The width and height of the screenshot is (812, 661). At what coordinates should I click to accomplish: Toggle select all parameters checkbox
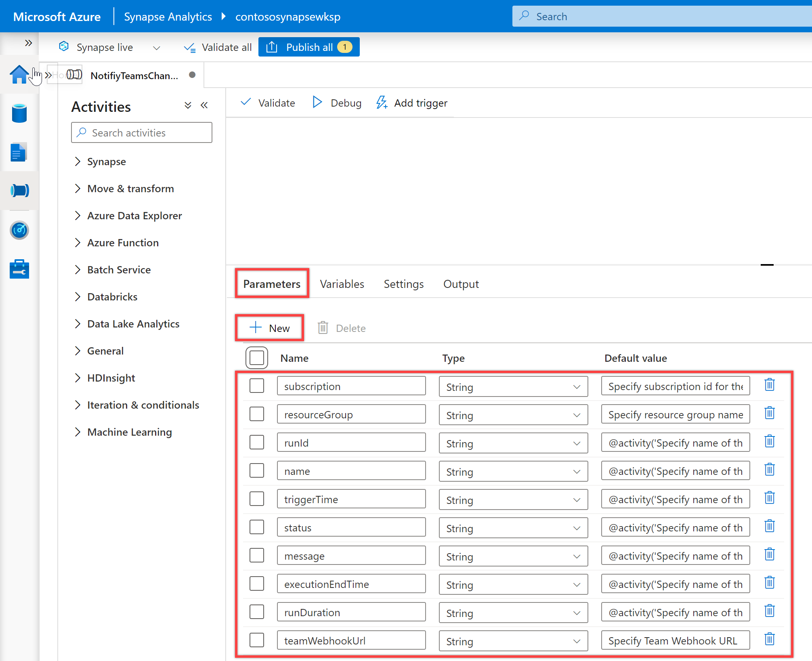pos(258,357)
